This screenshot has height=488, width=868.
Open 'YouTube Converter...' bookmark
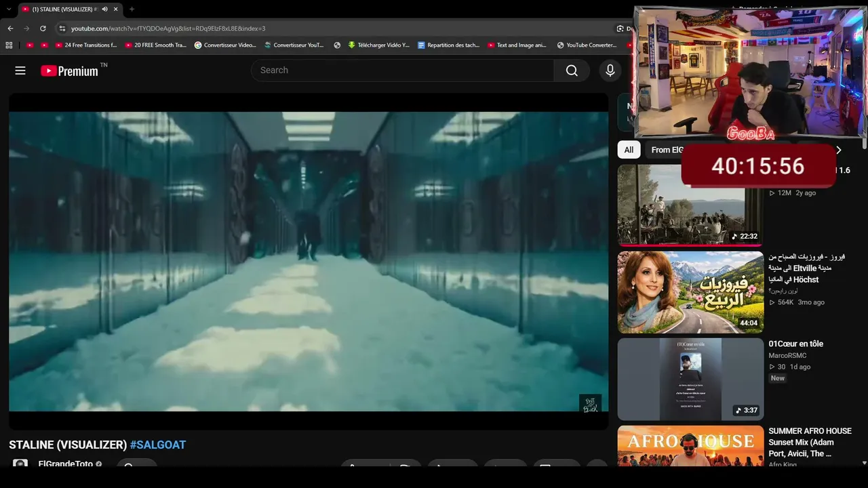point(587,45)
